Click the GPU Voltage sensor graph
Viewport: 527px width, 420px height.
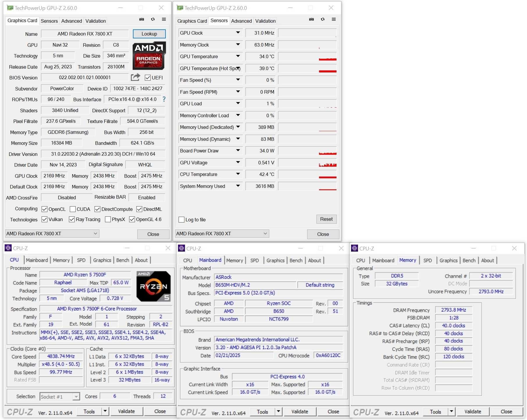307,163
